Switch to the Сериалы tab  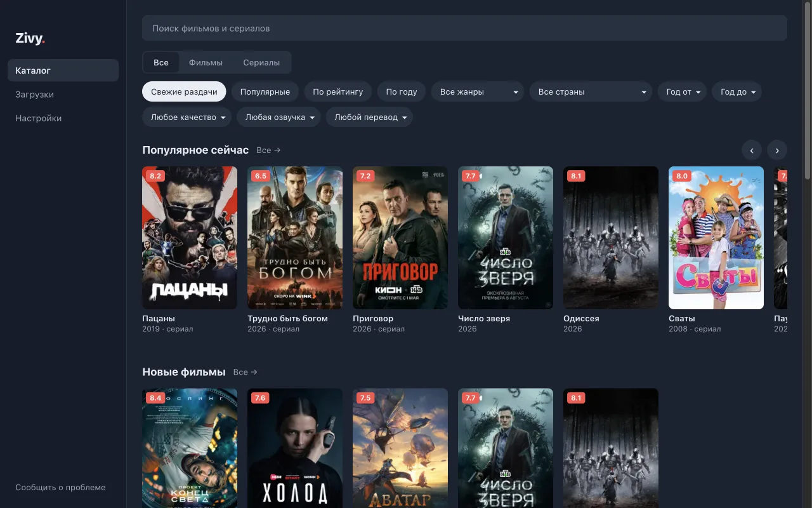[261, 62]
